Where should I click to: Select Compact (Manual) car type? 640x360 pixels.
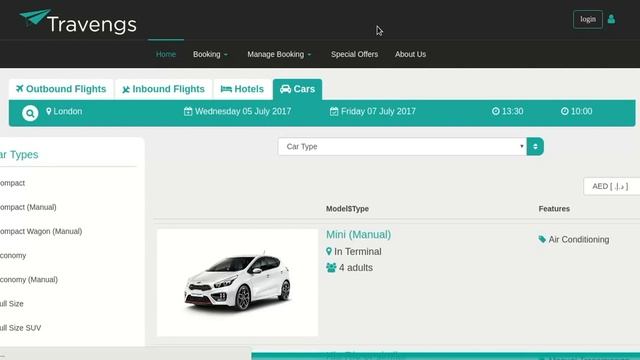click(28, 207)
